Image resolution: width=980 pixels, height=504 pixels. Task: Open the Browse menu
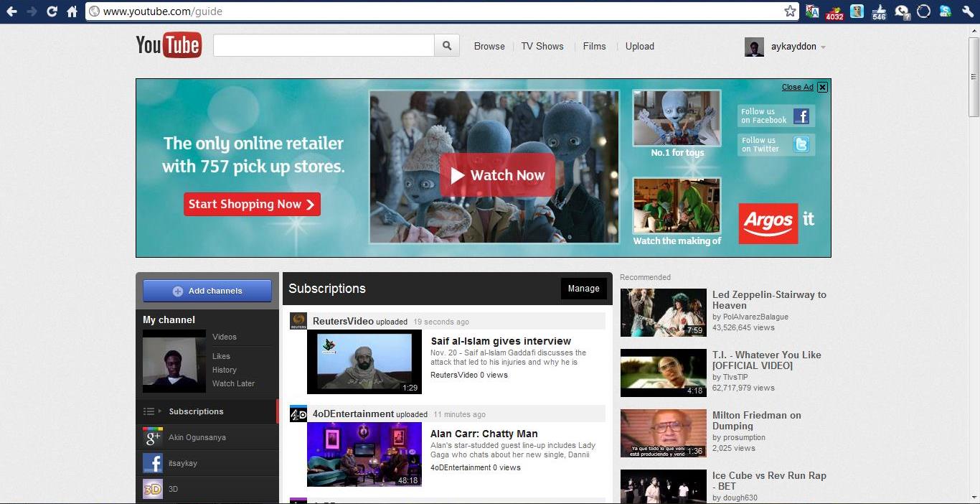(x=489, y=46)
